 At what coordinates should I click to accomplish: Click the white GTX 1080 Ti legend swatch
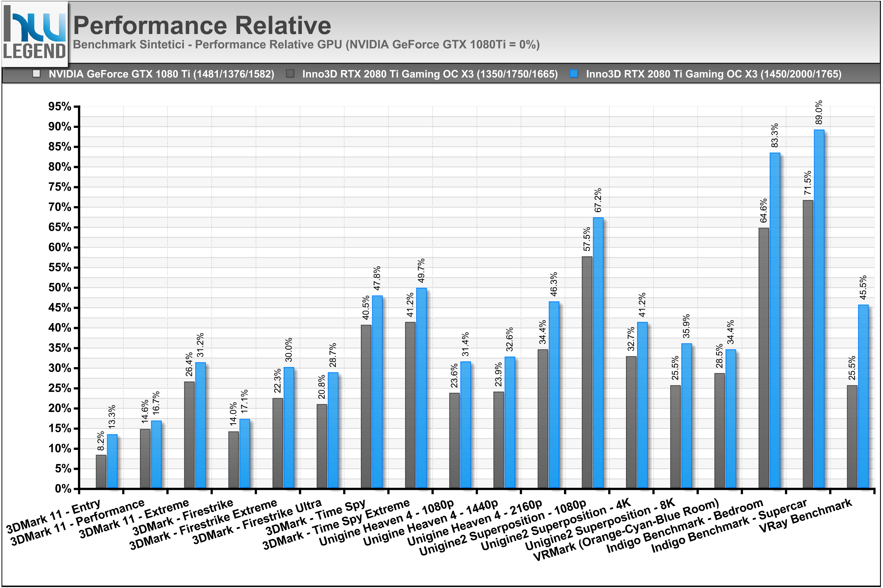point(36,73)
